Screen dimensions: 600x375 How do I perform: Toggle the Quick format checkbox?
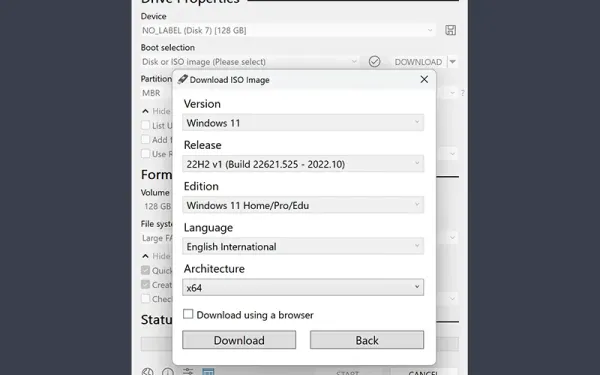click(145, 270)
